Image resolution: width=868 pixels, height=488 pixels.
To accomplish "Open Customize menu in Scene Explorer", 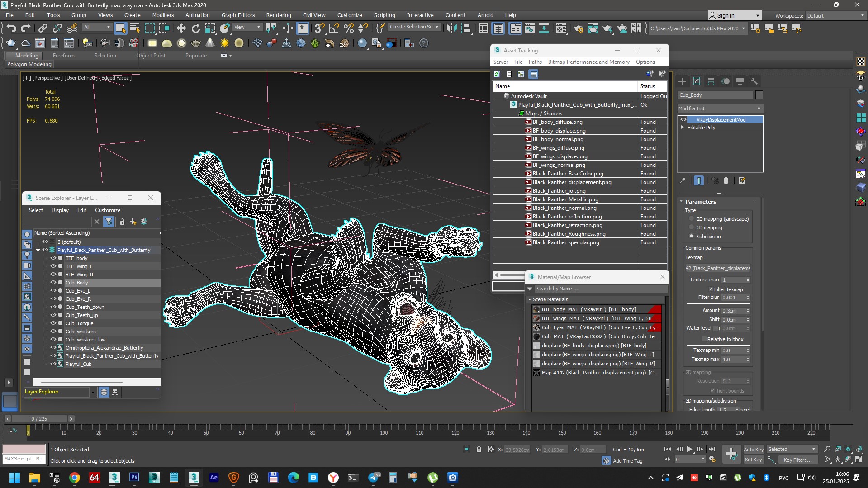I will point(108,210).
